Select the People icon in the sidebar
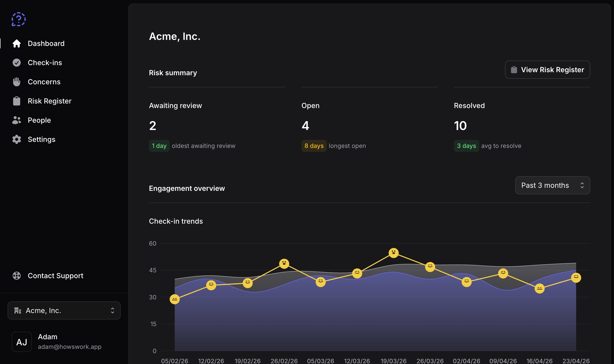Screen dimensions: 614x364 tap(17, 120)
